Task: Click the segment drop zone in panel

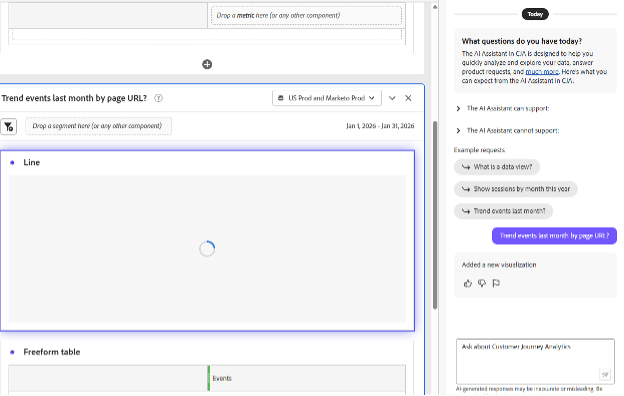Action: (x=98, y=126)
